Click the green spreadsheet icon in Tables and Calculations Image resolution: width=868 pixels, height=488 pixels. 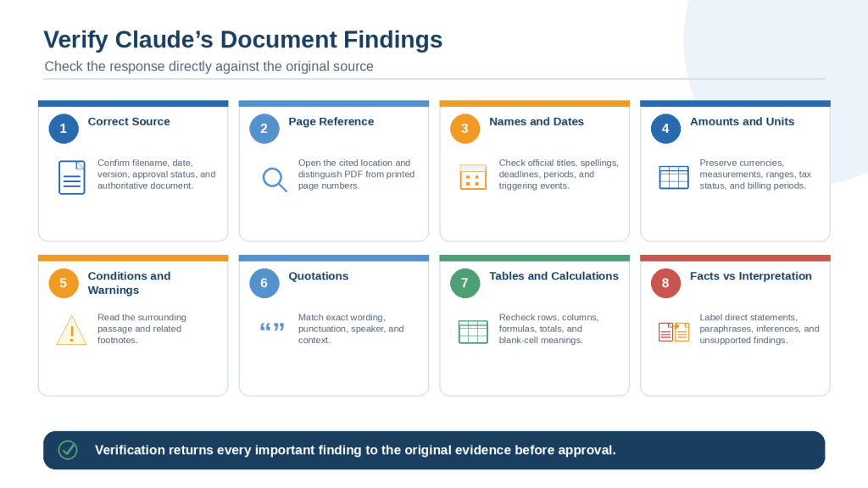473,332
